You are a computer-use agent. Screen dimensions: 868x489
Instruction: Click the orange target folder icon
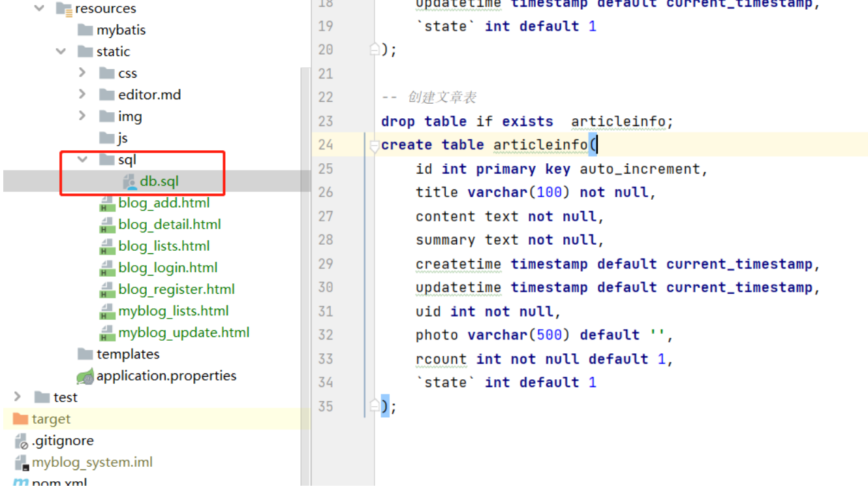coord(20,418)
